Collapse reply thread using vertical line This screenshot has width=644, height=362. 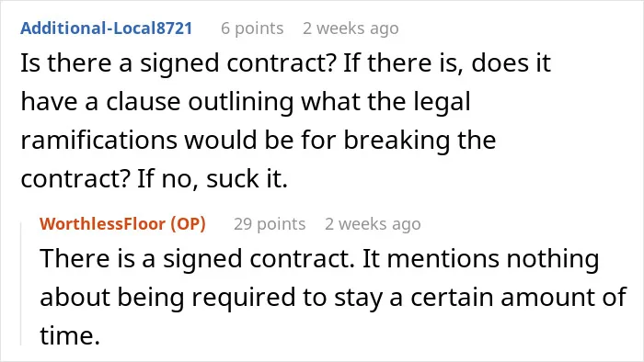click(21, 283)
